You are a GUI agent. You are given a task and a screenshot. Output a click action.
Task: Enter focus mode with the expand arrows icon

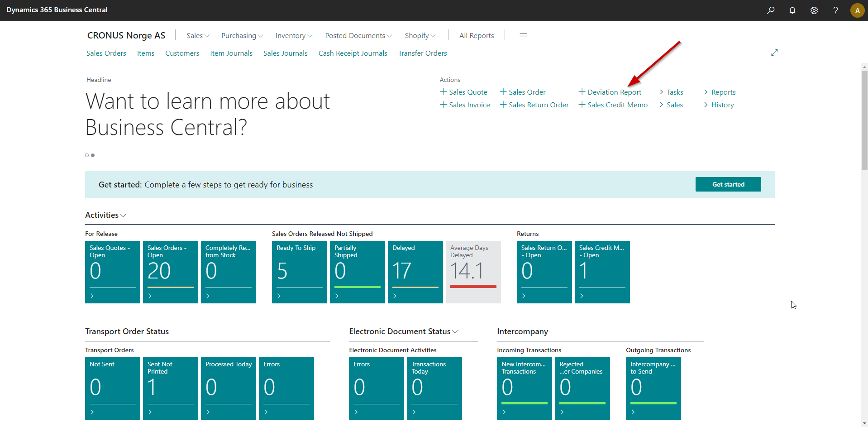coord(774,53)
